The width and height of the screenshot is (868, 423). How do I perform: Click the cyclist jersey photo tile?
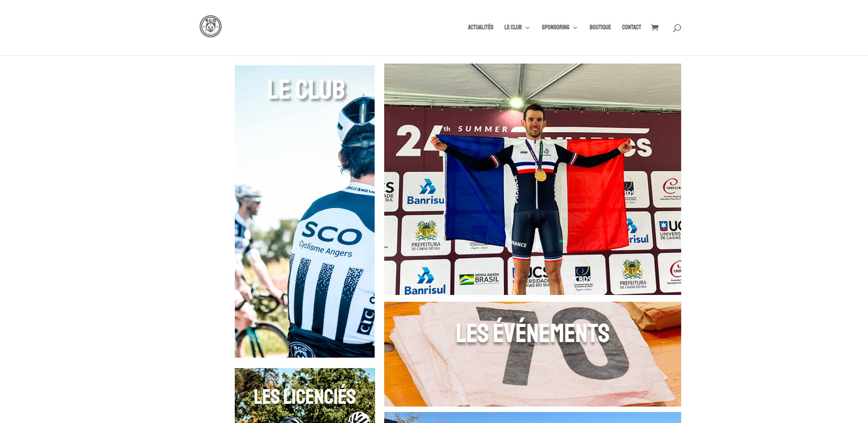(305, 211)
